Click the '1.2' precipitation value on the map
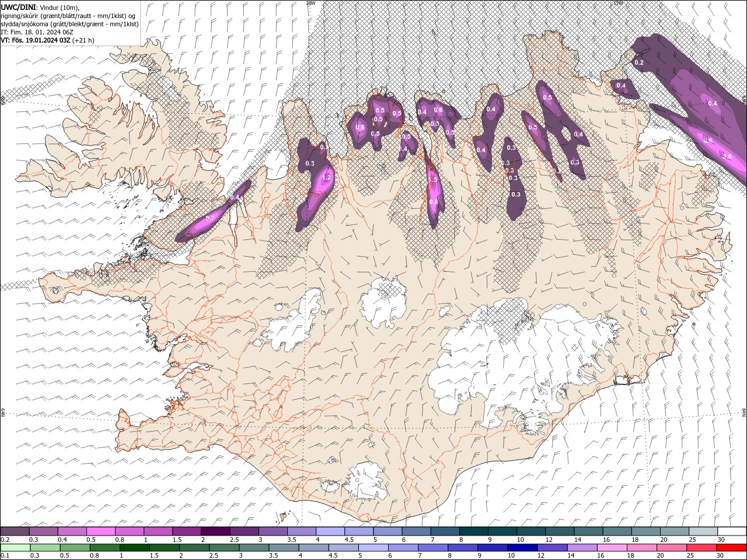The width and height of the screenshot is (747, 560). pos(326,177)
